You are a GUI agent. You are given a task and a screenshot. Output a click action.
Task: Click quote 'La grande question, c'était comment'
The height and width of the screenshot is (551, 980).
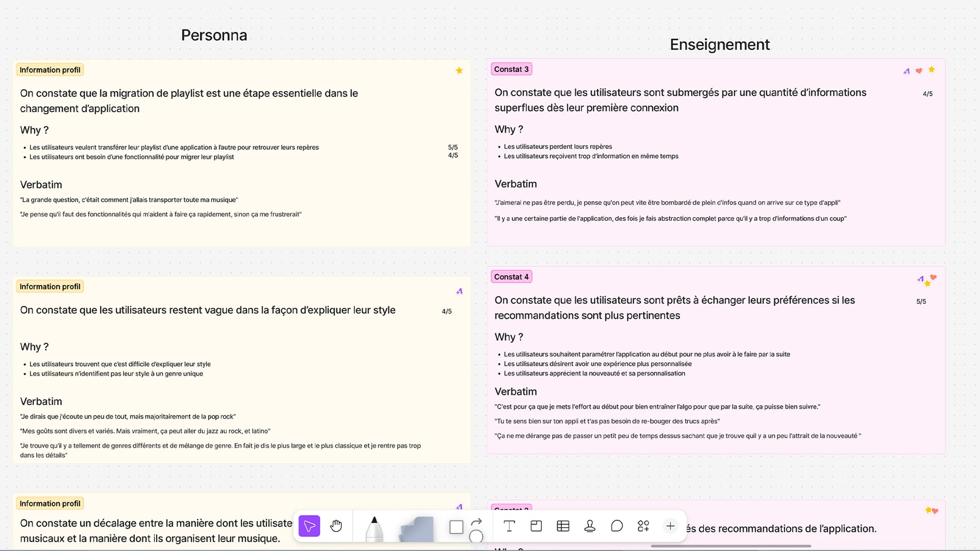(129, 200)
